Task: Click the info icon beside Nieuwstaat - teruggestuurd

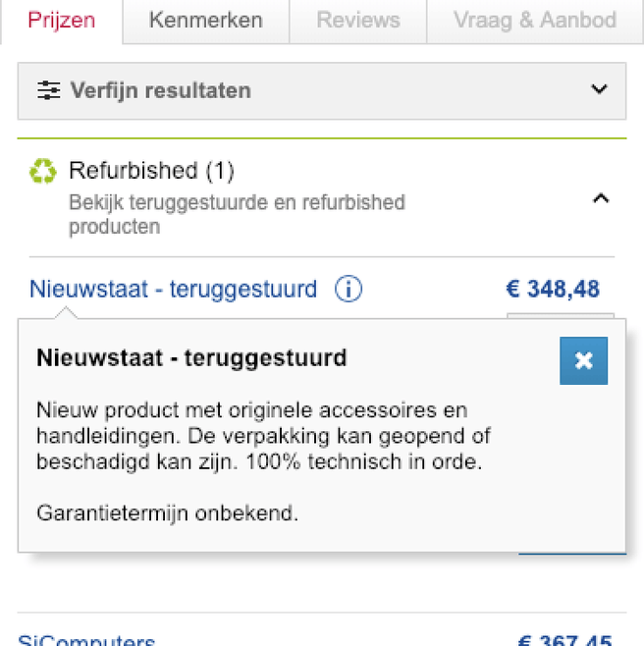Action: [x=349, y=289]
